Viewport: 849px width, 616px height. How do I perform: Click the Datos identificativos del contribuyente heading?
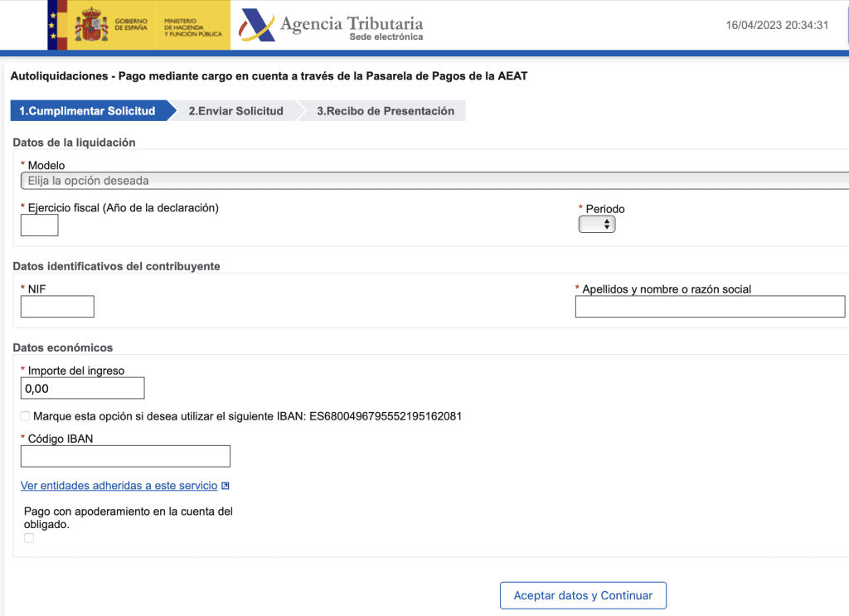116,266
